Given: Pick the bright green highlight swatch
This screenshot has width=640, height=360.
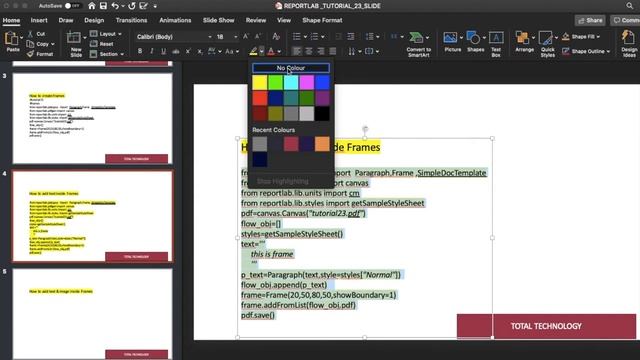Looking at the screenshot, I should 276,82.
